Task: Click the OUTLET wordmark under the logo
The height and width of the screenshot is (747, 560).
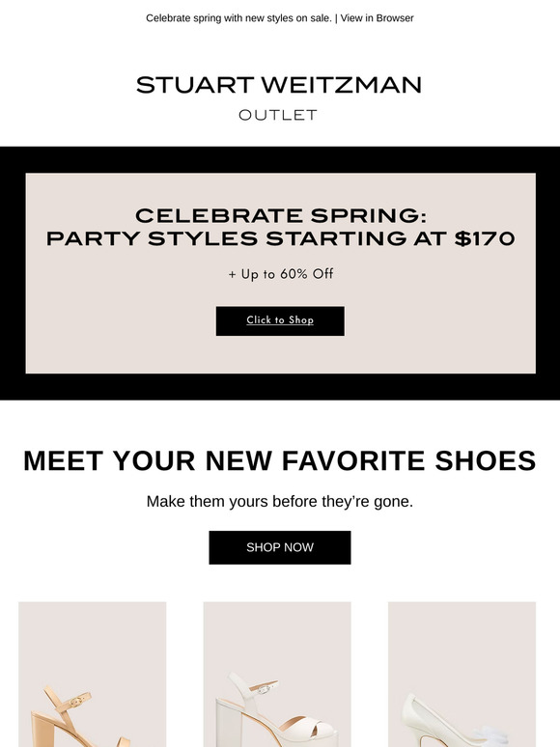Action: pyautogui.click(x=278, y=115)
